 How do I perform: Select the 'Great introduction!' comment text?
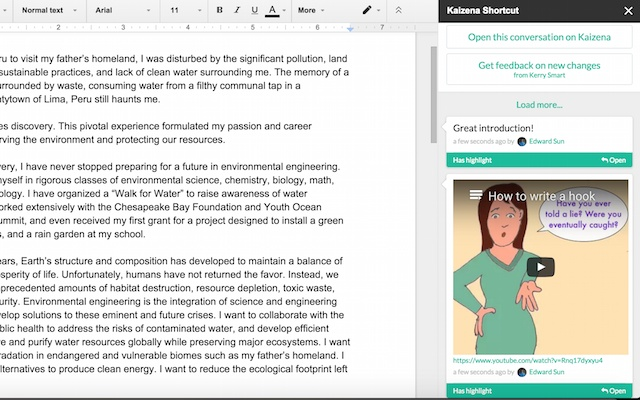[493, 128]
